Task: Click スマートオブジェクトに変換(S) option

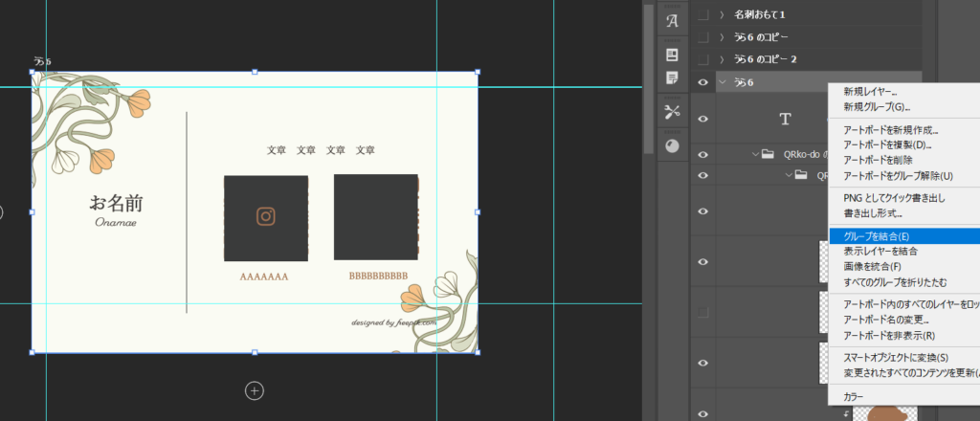Action: tap(895, 357)
